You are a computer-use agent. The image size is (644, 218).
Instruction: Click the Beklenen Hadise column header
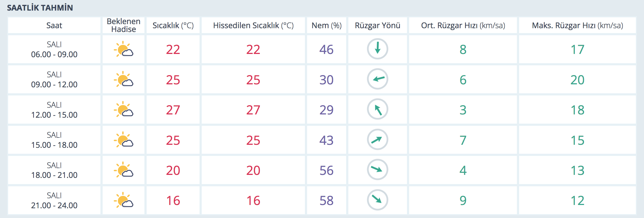124,25
